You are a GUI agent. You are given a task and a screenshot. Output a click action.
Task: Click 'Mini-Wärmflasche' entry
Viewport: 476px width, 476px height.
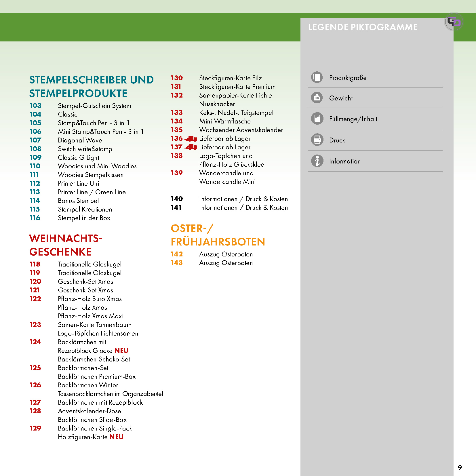(x=225, y=121)
